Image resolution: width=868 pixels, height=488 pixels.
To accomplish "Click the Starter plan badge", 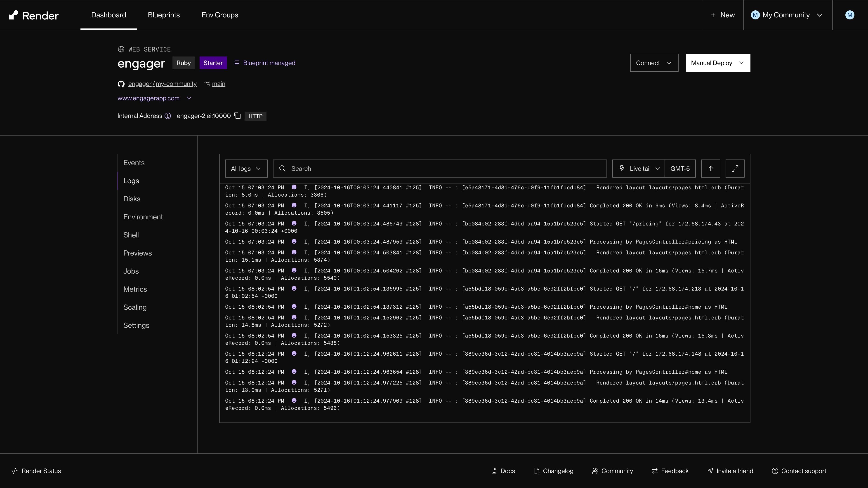I will 213,63.
